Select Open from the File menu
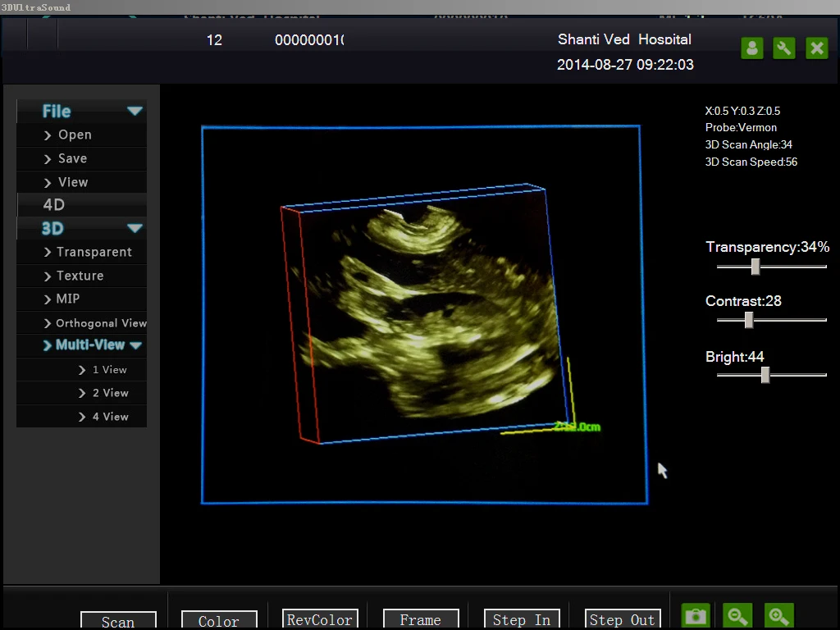Screen dimensions: 840x630 coord(75,135)
